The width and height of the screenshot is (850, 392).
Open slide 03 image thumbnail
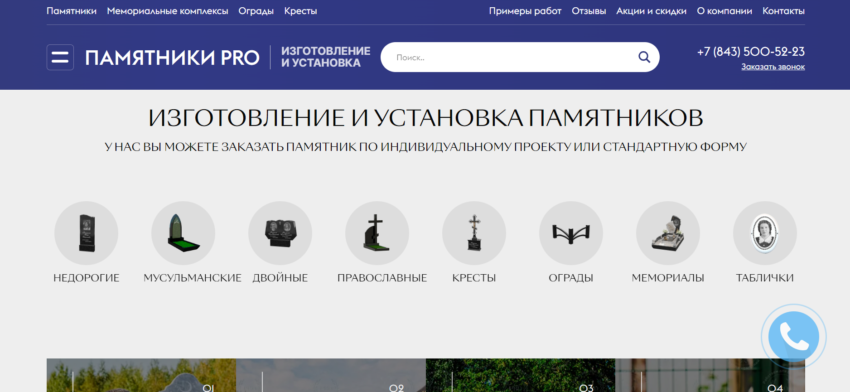point(520,375)
